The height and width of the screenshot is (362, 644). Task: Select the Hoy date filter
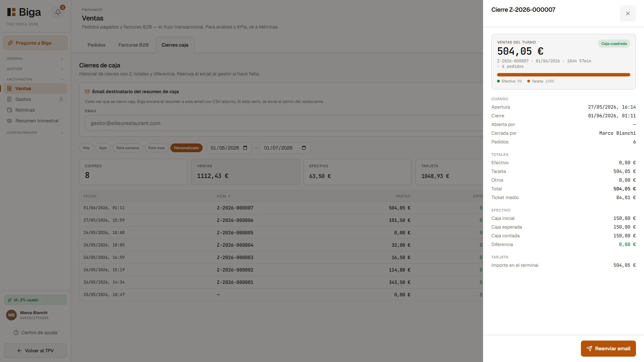[86, 148]
